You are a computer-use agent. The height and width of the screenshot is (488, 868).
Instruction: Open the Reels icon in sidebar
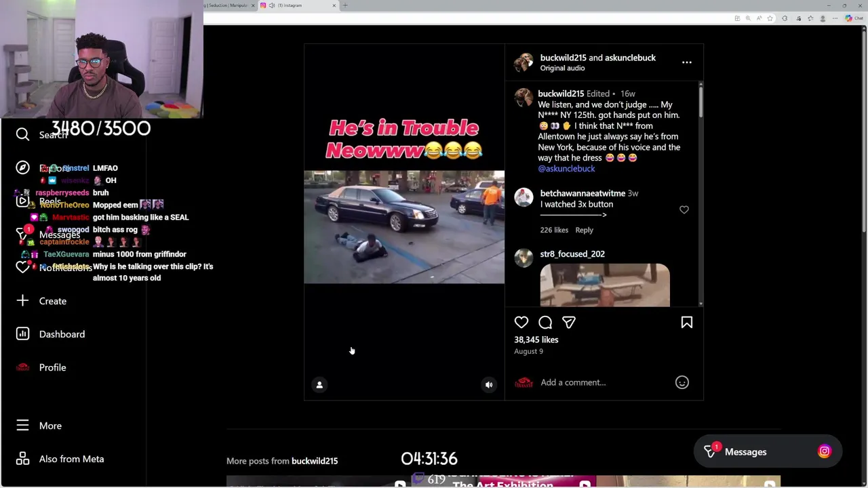coord(22,201)
